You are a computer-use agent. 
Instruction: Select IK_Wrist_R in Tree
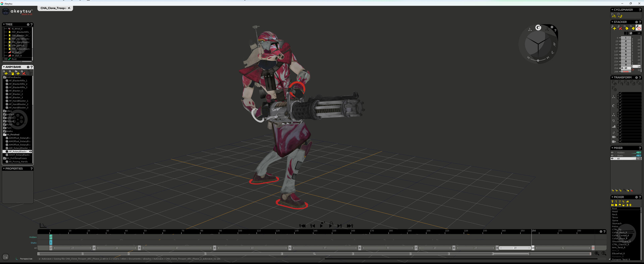(x=17, y=29)
